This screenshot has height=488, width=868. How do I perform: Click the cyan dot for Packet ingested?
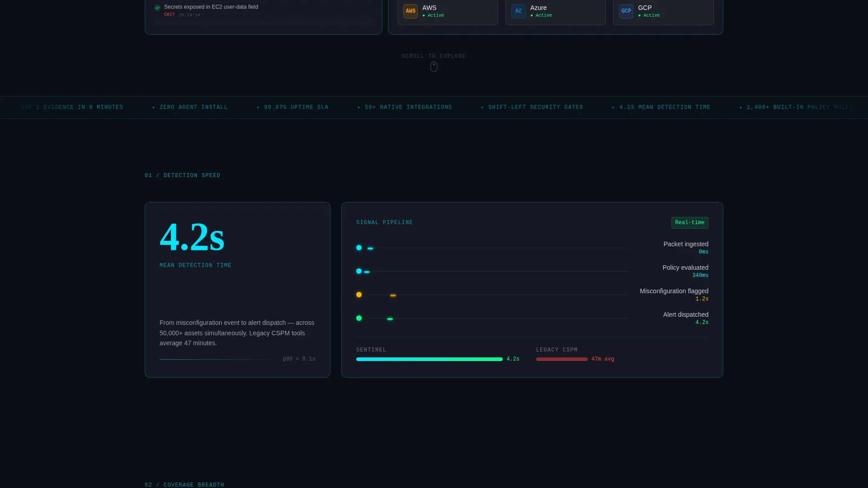[x=359, y=248]
